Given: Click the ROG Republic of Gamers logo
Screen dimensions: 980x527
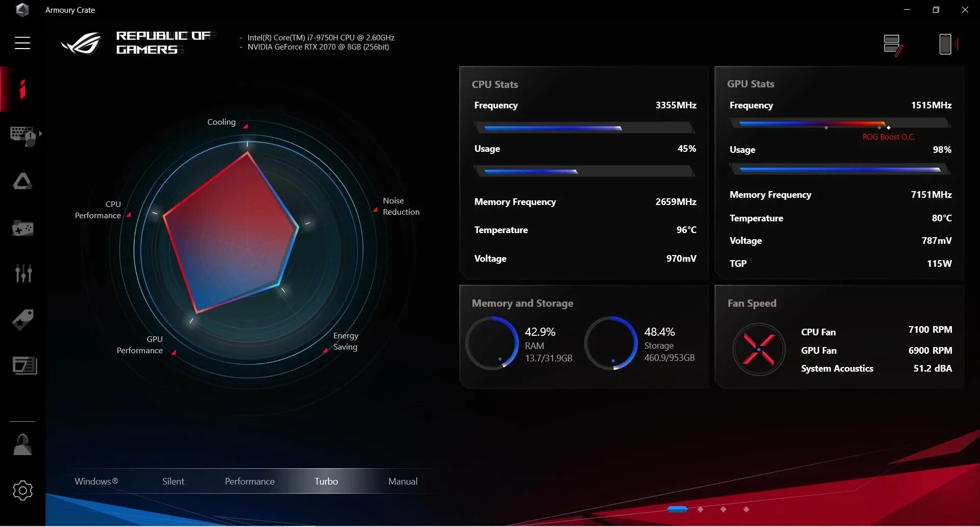Looking at the screenshot, I should [x=138, y=43].
